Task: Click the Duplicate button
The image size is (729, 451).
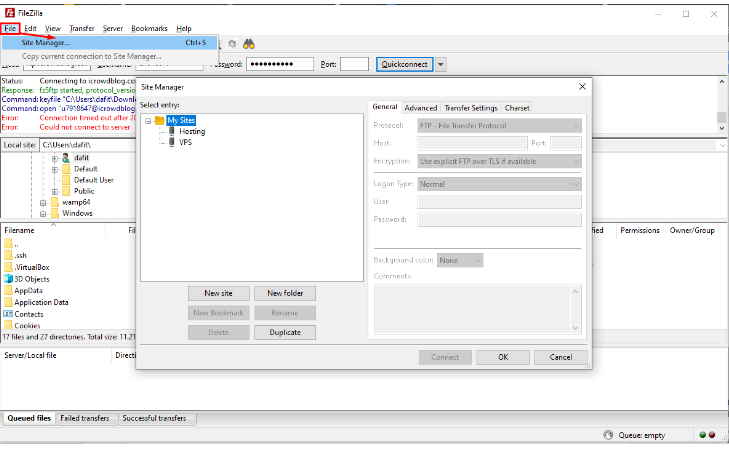Action: [x=285, y=332]
